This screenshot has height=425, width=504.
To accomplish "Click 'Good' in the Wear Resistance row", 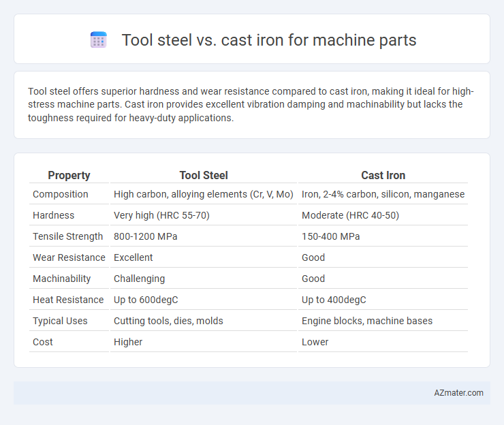I will [x=313, y=257].
